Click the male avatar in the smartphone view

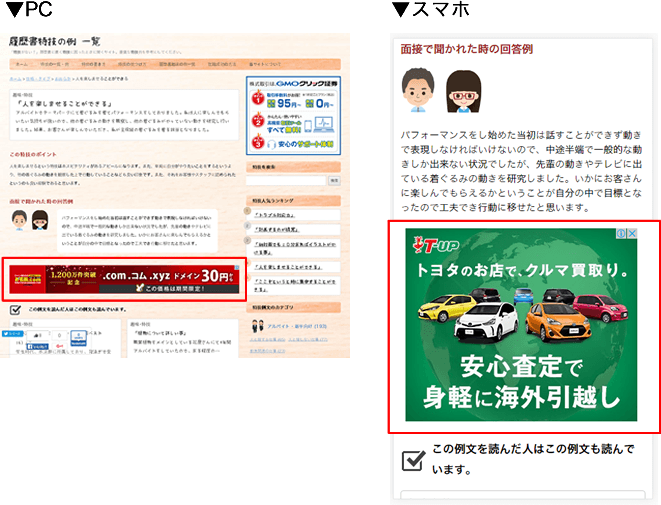pos(418,90)
